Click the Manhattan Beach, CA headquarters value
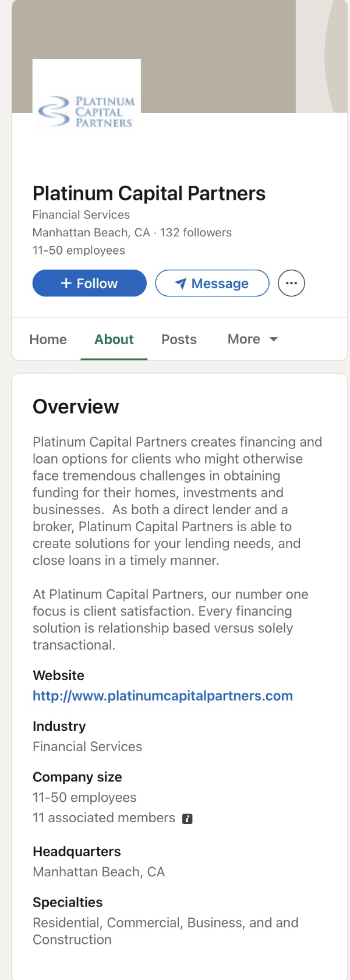 pos(98,872)
